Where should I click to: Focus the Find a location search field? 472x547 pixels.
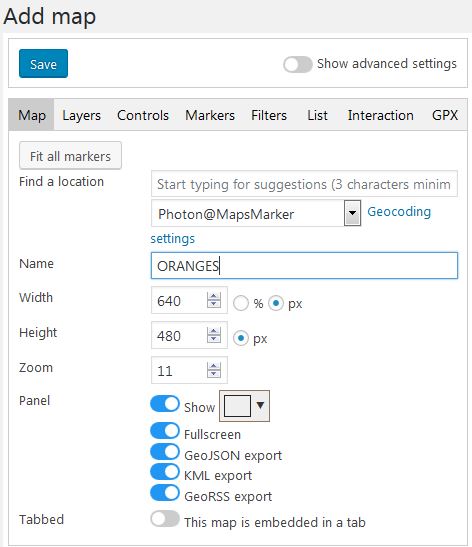[304, 184]
